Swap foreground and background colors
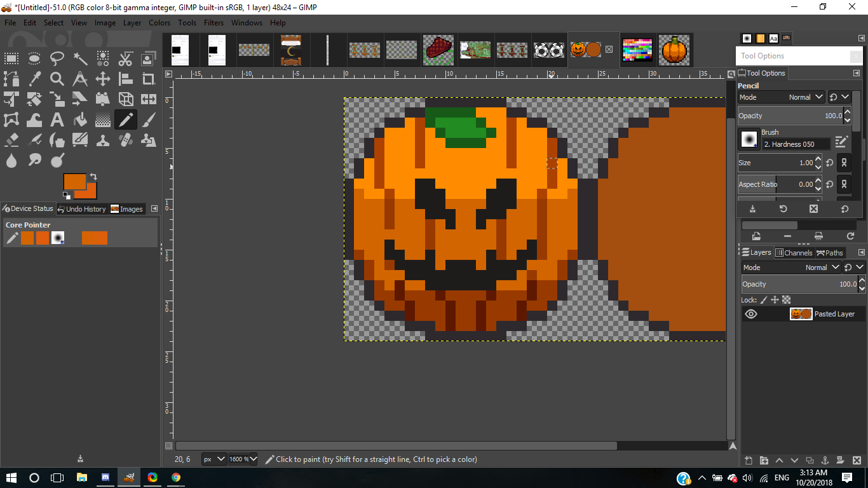 click(93, 177)
